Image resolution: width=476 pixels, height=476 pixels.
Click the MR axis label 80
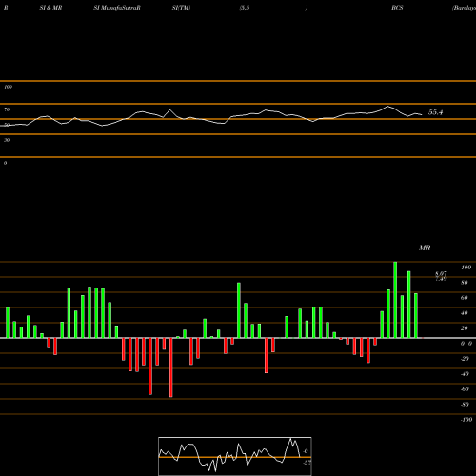pos(465,283)
